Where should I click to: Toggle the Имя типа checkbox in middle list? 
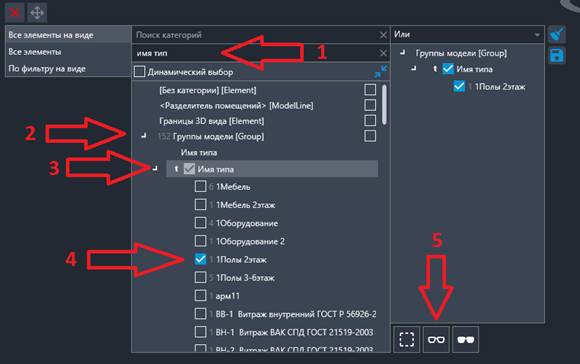pyautogui.click(x=189, y=169)
